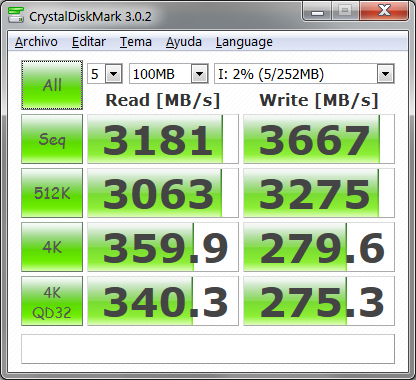Viewport: 416px width, 380px height.
Task: Open the Language menu
Action: 244,42
